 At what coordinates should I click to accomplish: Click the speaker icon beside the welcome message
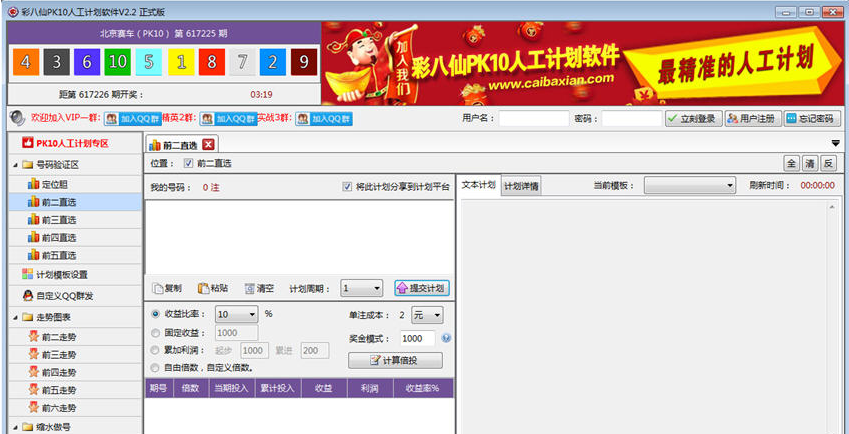(17, 118)
